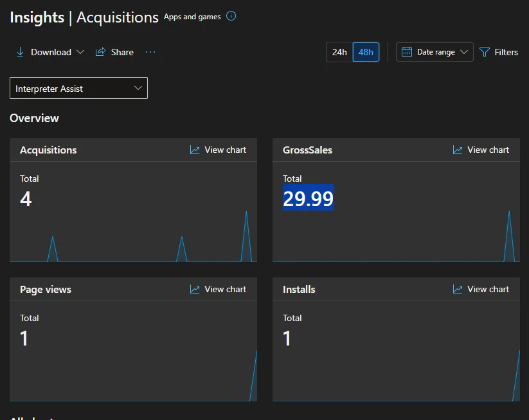Click the calendar icon in Date range
This screenshot has width=529, height=420.
tap(407, 52)
